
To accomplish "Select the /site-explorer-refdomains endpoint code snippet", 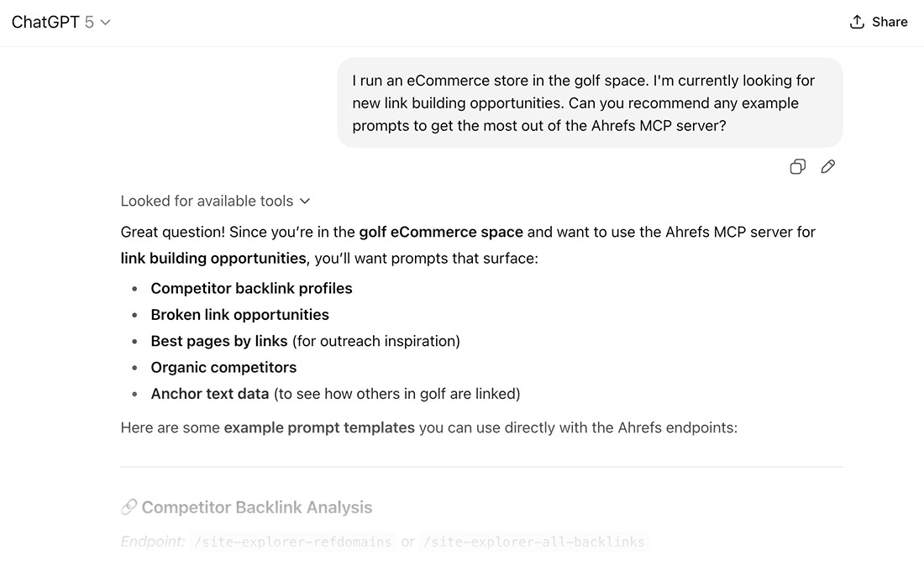I will coord(295,542).
